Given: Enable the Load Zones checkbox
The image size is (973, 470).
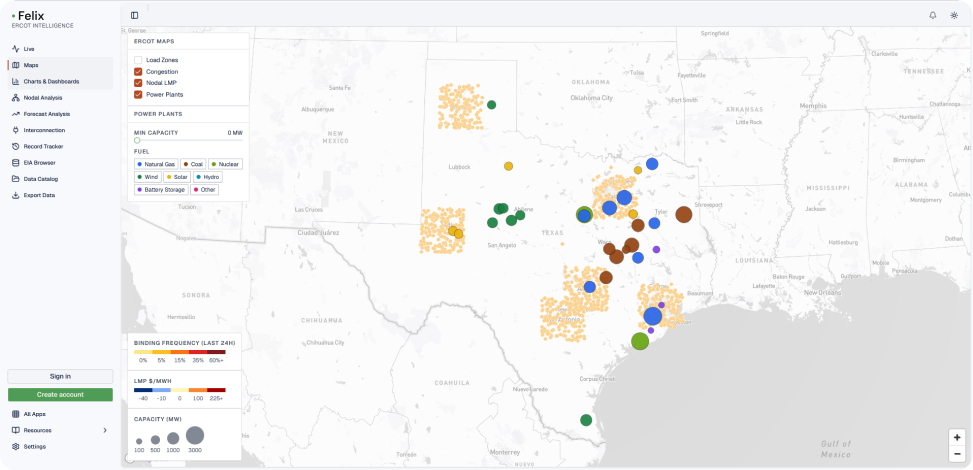Looking at the screenshot, I should click(x=138, y=60).
